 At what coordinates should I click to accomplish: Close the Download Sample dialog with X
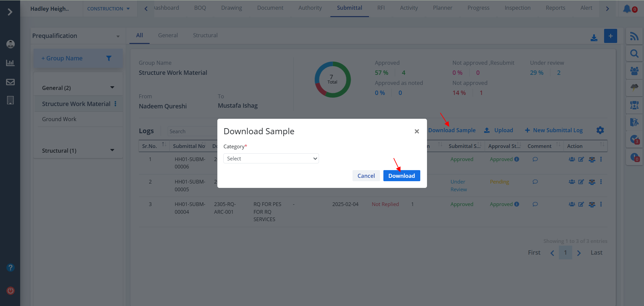[417, 132]
